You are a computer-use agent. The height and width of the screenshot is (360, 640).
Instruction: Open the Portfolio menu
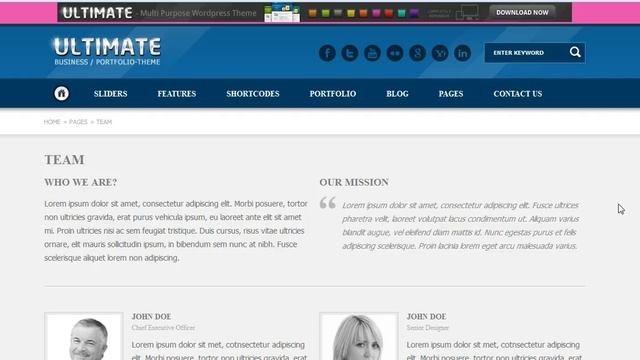click(333, 94)
